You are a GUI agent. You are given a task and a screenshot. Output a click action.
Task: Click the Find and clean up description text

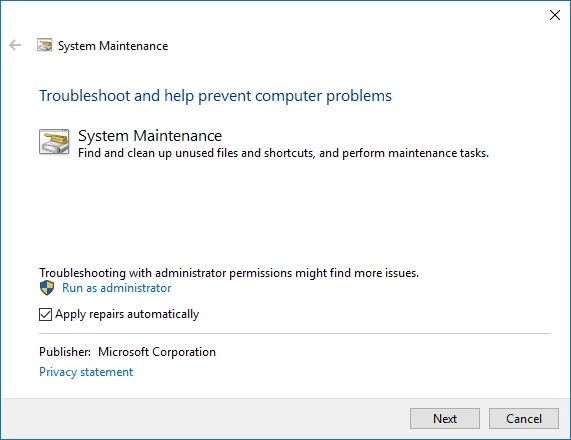pyautogui.click(x=283, y=153)
